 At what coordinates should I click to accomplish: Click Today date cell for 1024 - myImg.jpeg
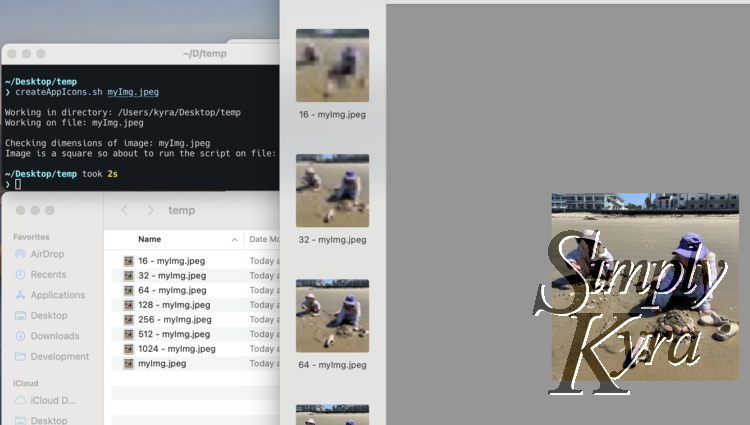point(264,349)
